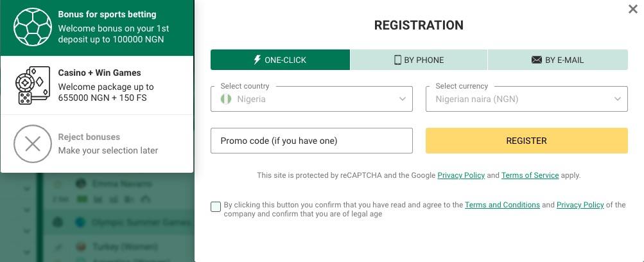Image resolution: width=644 pixels, height=262 pixels.
Task: Click the reject bonuses X circle icon
Action: click(33, 144)
